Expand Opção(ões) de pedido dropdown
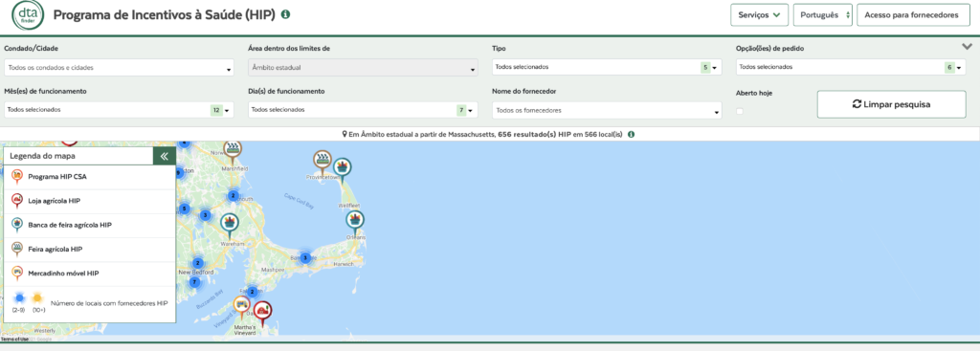Screen dimensions: 980x351 851,67
